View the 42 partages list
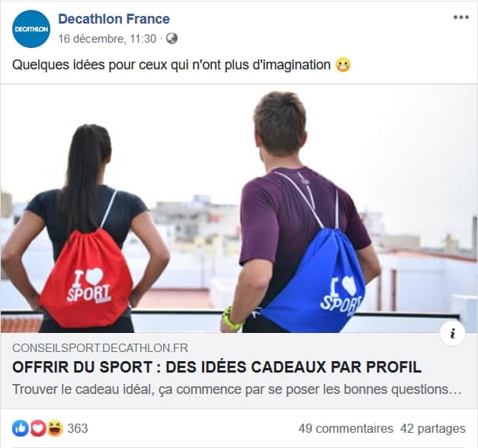This screenshot has width=478, height=448. [x=432, y=428]
